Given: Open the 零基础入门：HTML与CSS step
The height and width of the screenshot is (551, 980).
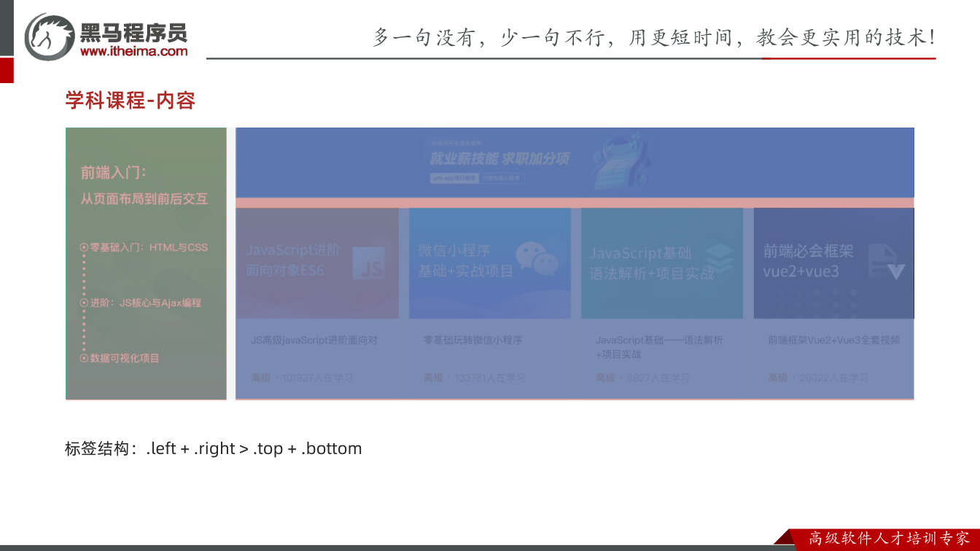Looking at the screenshot, I should (149, 248).
